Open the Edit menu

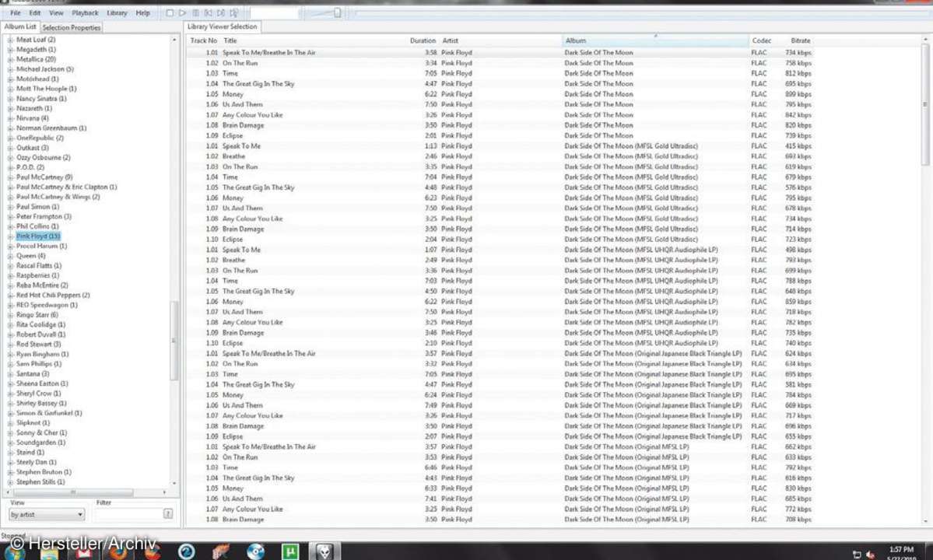35,12
